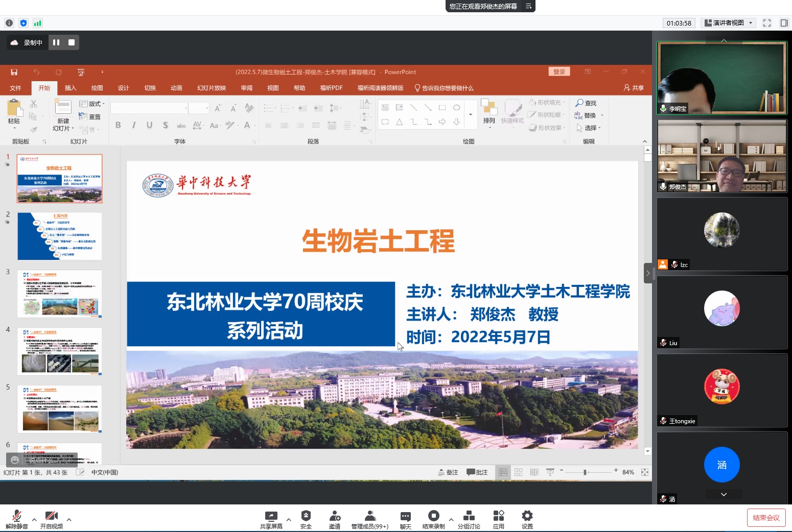
Task: Open the Design ribbon tab
Action: (123, 88)
